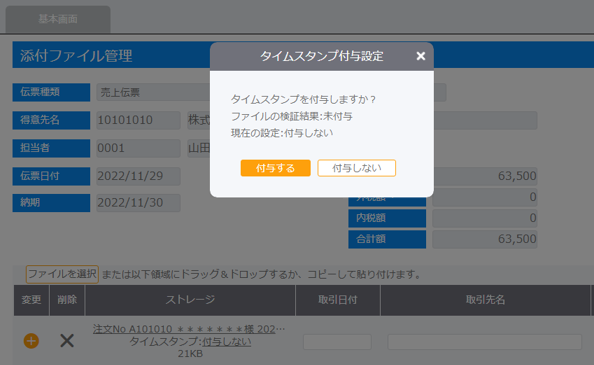Click the 得意先名 label
The width and height of the screenshot is (594, 365).
click(x=51, y=120)
